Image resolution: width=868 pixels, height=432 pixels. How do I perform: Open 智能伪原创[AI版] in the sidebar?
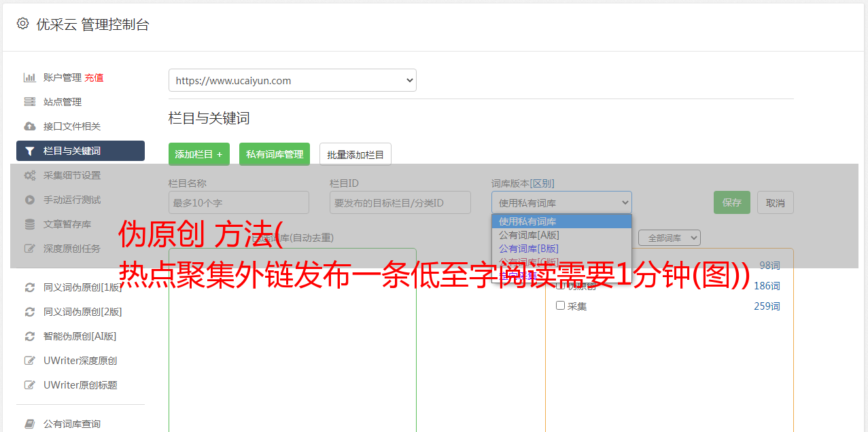[80, 336]
